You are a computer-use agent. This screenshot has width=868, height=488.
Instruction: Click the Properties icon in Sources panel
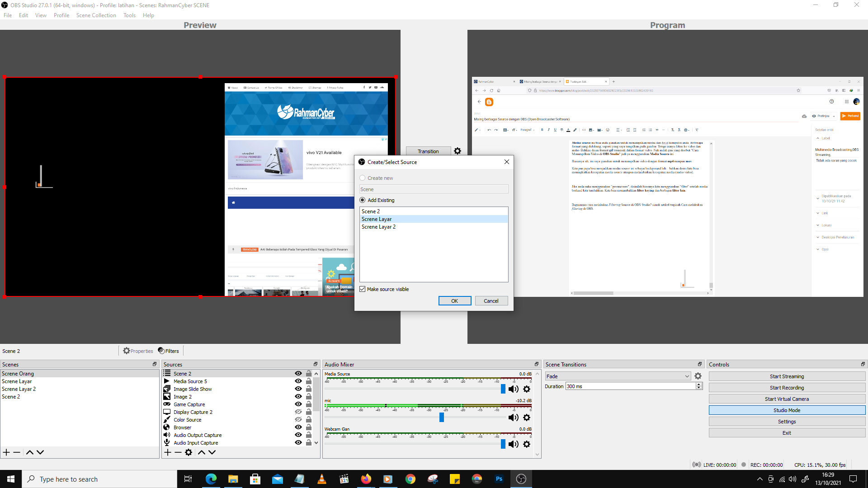point(189,452)
